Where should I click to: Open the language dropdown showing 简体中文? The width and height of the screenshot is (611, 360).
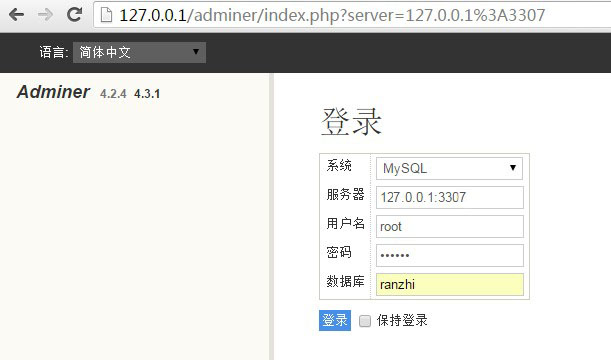coord(139,52)
